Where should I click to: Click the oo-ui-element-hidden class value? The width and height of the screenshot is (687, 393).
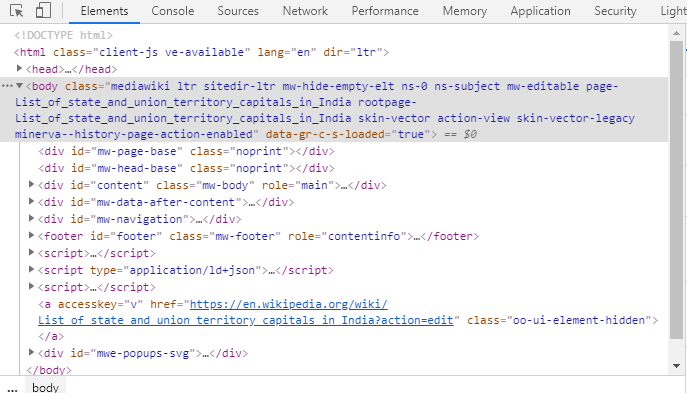click(x=579, y=320)
